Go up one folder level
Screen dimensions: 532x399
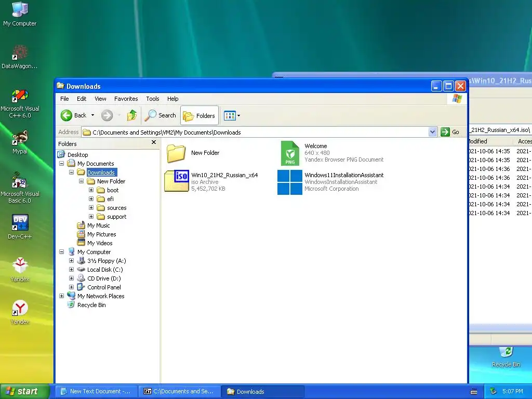(x=131, y=115)
